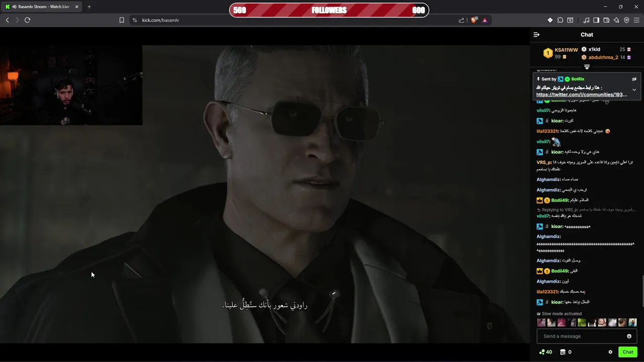Open Leo AI sparkle icon
Screen dimensions: 644x362
pos(616,20)
